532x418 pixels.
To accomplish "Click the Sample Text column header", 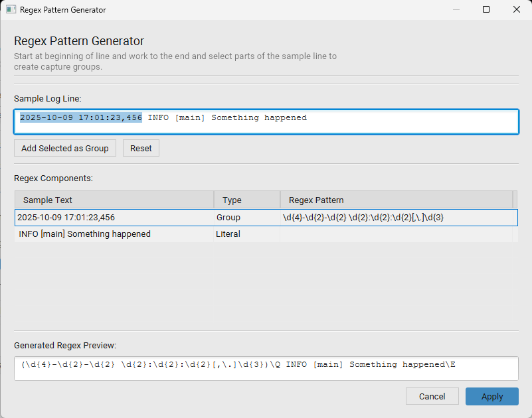I will tap(114, 200).
